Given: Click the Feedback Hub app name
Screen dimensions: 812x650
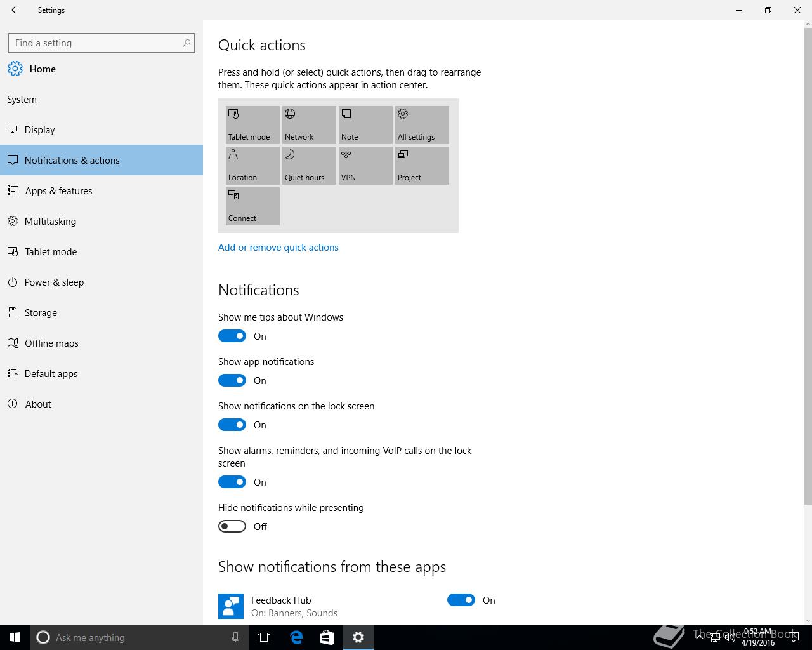Looking at the screenshot, I should pos(281,600).
